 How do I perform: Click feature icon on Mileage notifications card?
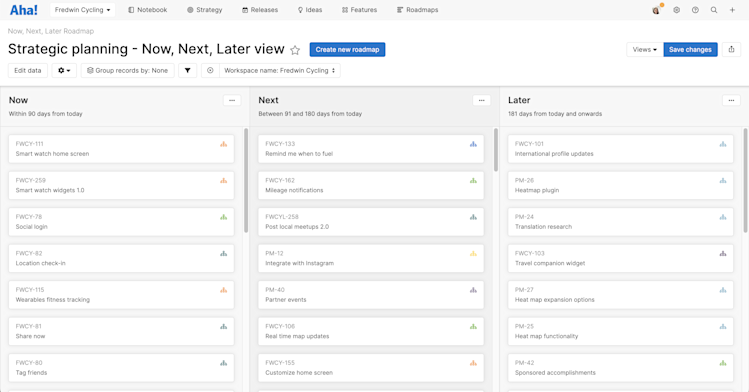[x=473, y=180]
